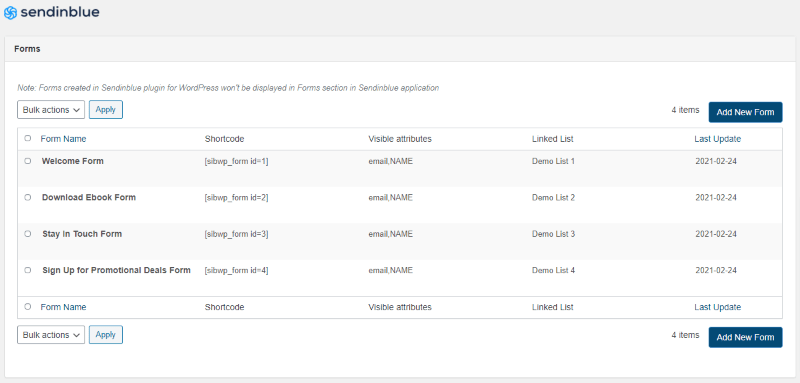Viewport: 800px width, 383px height.
Task: Tick the Sign Up for Promotional Deals checkbox
Action: [28, 270]
